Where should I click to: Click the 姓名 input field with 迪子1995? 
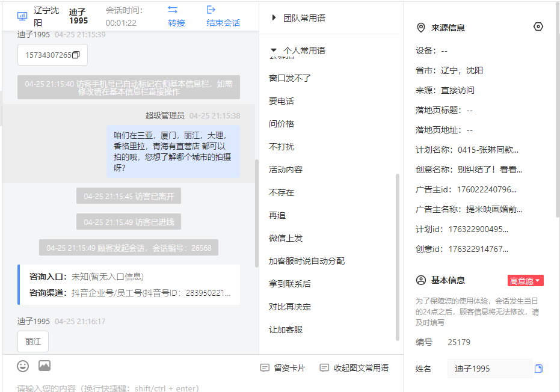coord(490,369)
